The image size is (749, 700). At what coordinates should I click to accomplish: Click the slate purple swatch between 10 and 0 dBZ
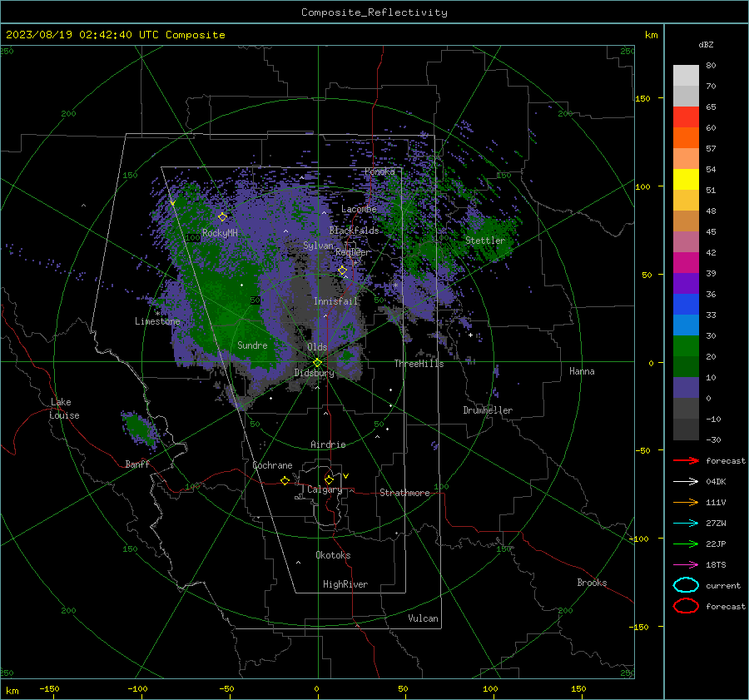click(x=686, y=388)
